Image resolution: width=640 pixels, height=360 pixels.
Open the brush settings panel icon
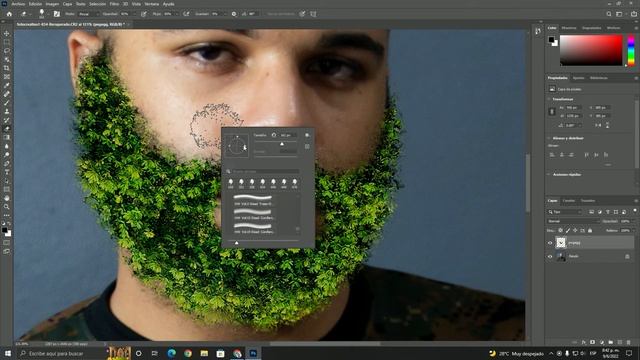pyautogui.click(x=57, y=14)
